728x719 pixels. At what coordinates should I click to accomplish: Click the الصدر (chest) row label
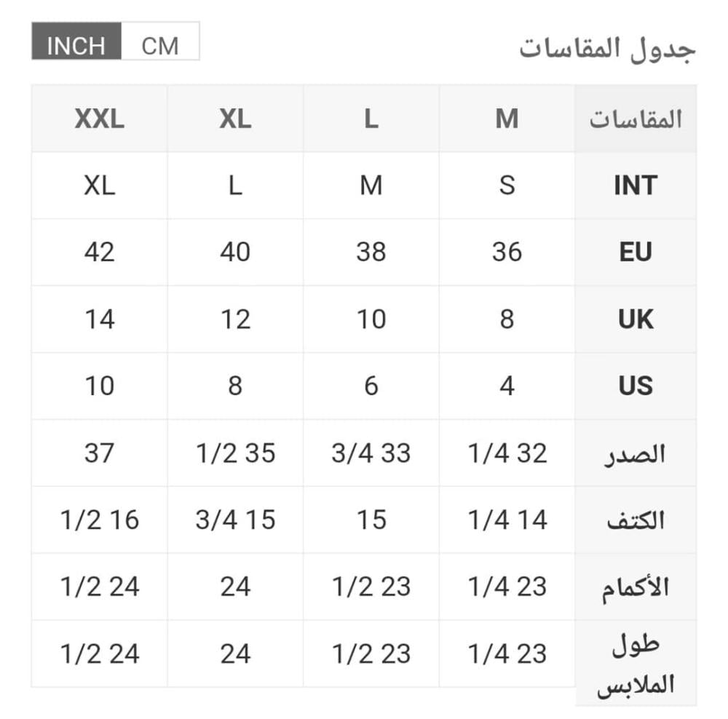pos(636,453)
